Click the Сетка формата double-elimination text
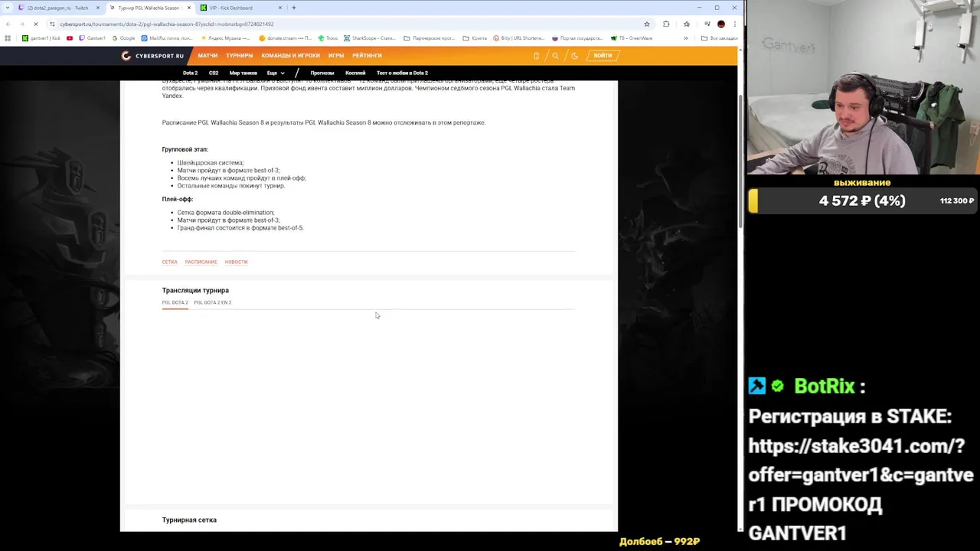980x551 pixels. (226, 213)
